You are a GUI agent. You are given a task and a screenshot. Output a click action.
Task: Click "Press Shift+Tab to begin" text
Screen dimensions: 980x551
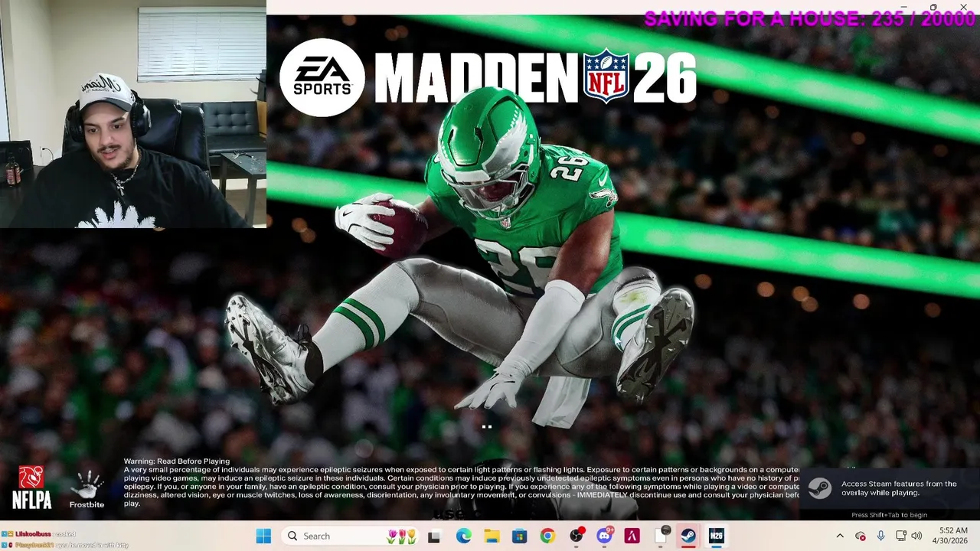click(889, 515)
